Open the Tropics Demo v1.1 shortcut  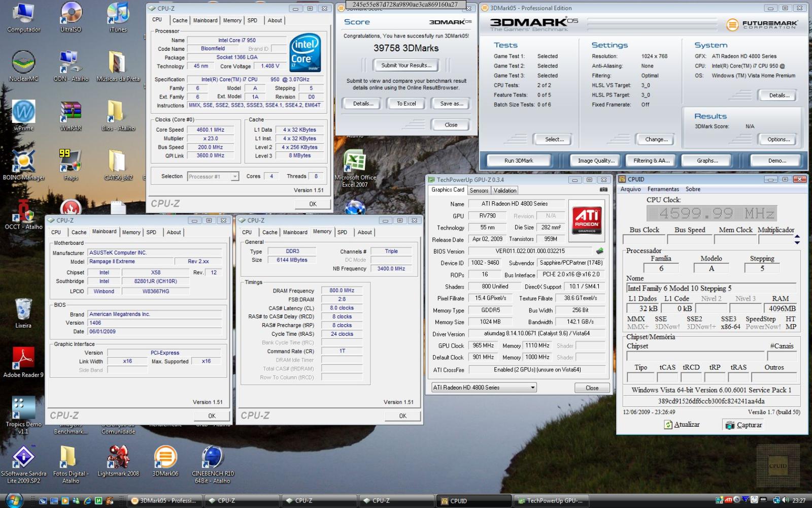click(23, 415)
